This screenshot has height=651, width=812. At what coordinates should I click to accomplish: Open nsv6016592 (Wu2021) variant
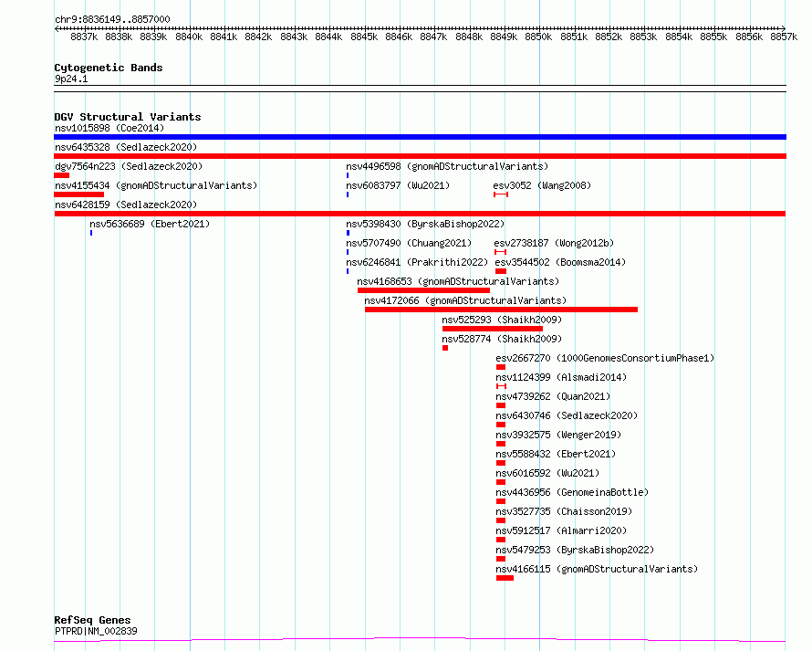click(x=547, y=473)
